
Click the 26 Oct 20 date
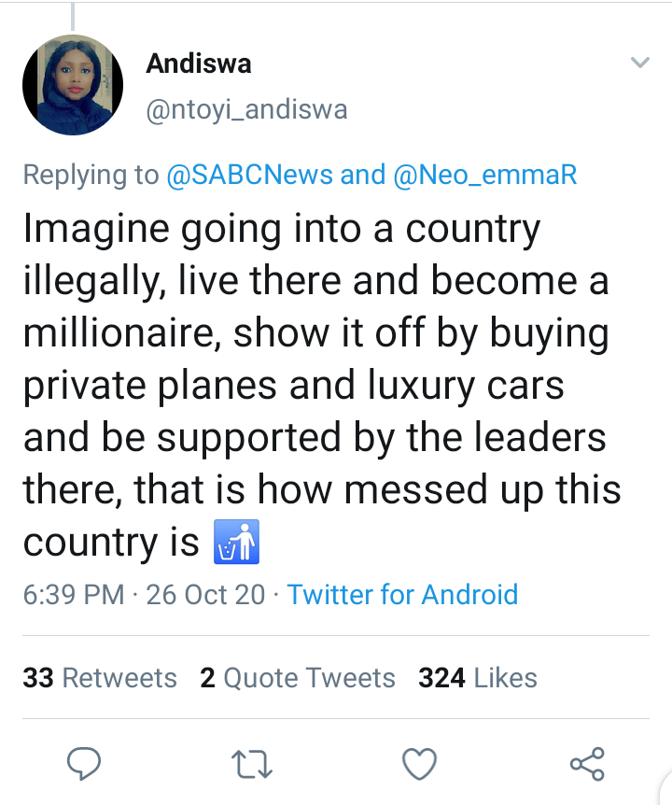point(206,595)
